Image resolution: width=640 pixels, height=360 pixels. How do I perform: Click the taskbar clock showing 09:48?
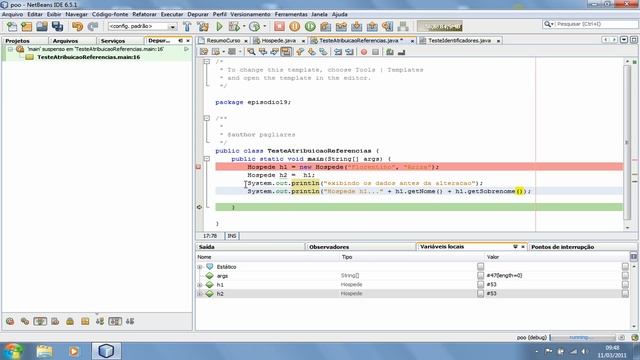[x=612, y=348]
